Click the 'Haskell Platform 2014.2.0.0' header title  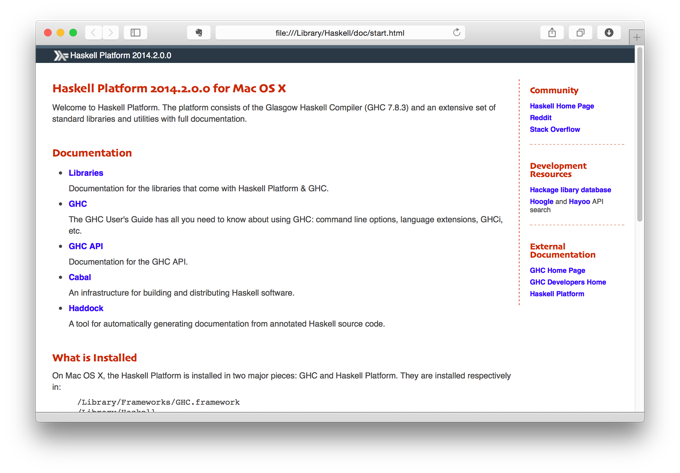pyautogui.click(x=121, y=55)
